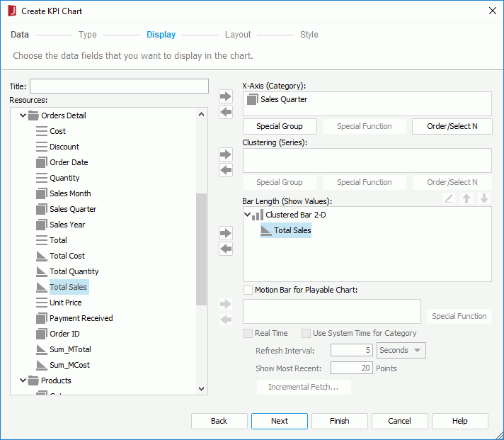This screenshot has height=440, width=504.
Task: Open Help for this dialog
Action: (460, 421)
